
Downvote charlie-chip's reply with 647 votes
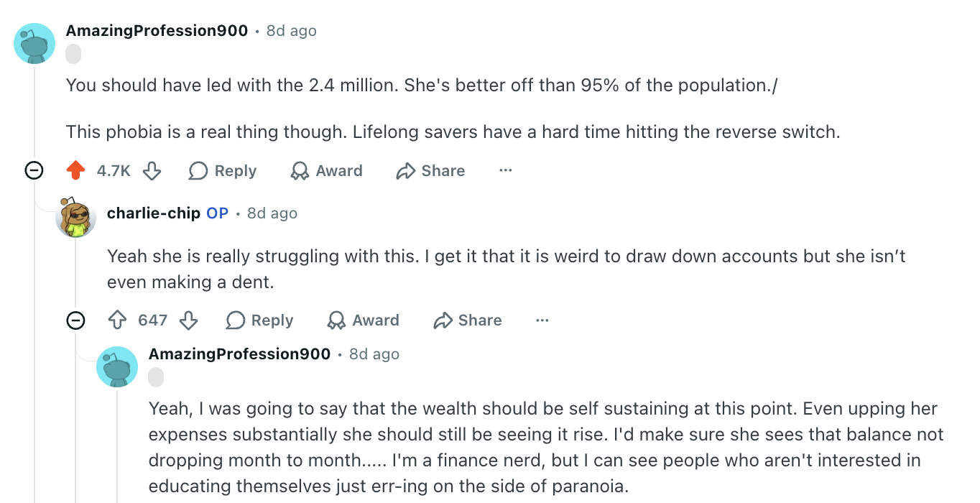pos(188,320)
